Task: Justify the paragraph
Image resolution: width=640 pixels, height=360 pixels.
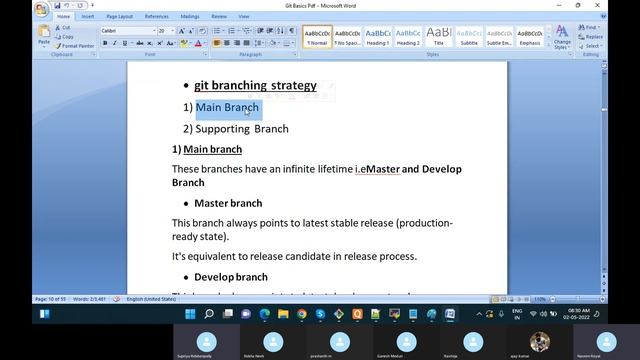Action: tap(247, 43)
